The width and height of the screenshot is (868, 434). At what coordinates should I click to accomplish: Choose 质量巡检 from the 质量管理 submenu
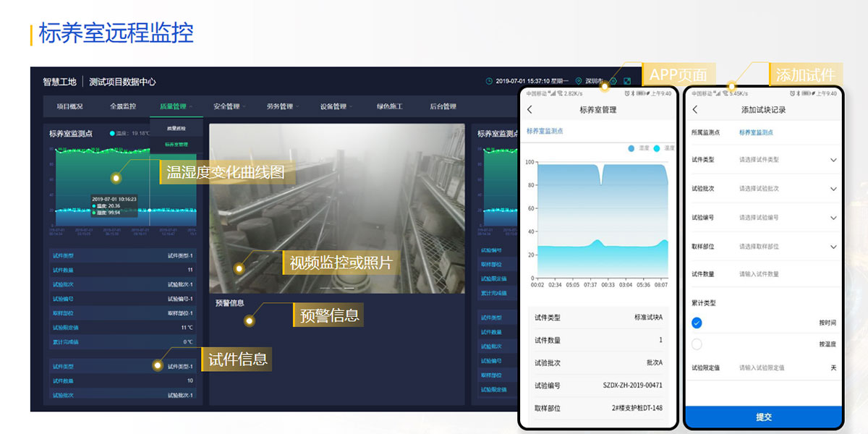176,128
